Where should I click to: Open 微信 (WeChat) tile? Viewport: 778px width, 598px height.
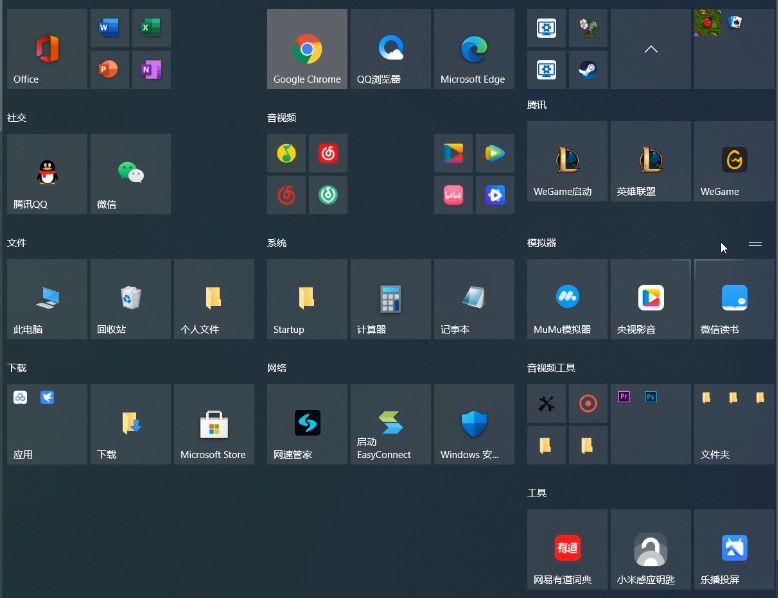click(x=130, y=174)
